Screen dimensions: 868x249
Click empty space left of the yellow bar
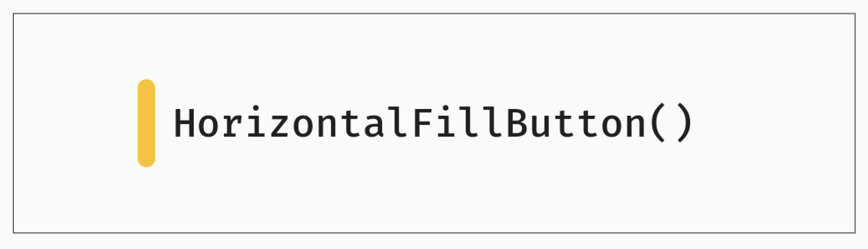[75, 123]
